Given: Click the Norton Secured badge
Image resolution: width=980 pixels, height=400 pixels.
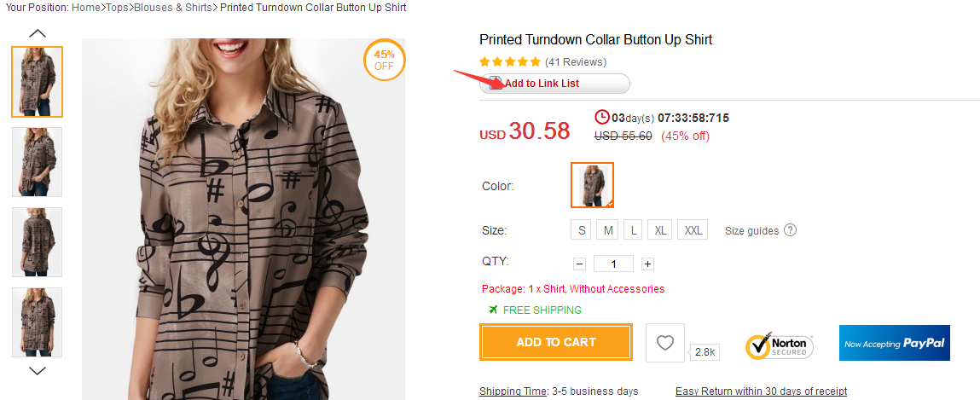Looking at the screenshot, I should 779,345.
